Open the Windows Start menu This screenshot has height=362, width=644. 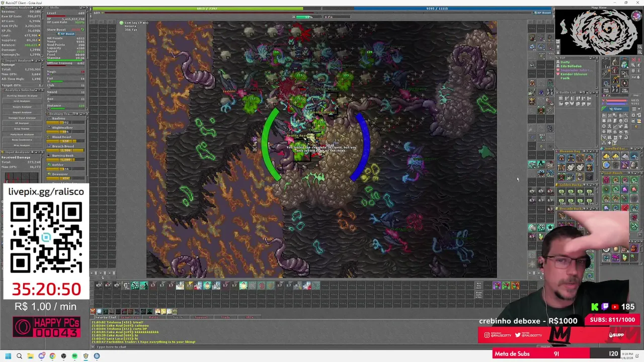tap(8, 356)
